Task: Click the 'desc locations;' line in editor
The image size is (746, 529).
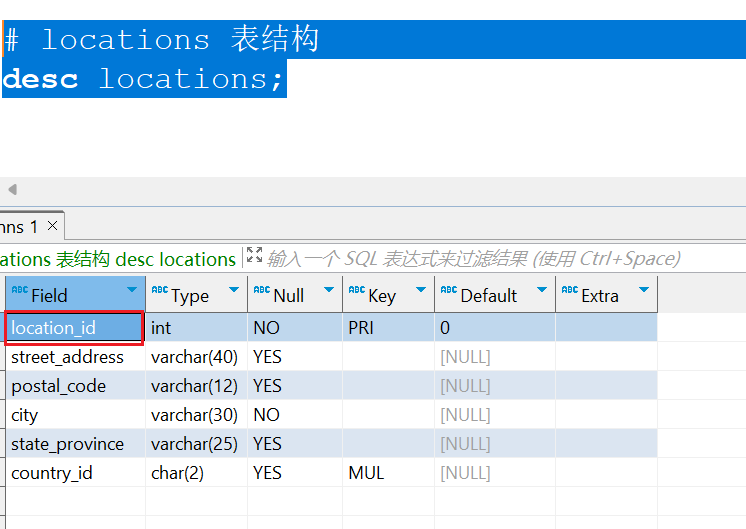Action: [144, 79]
